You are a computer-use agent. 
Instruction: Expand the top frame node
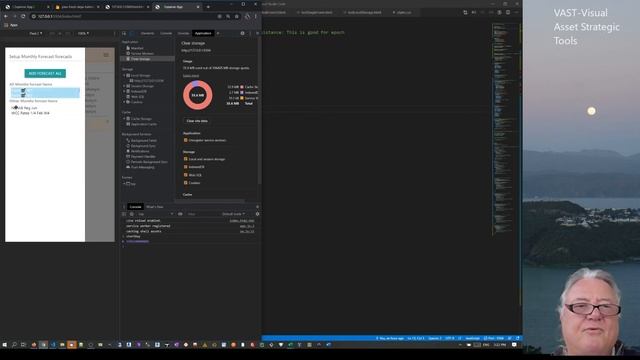tap(124, 184)
